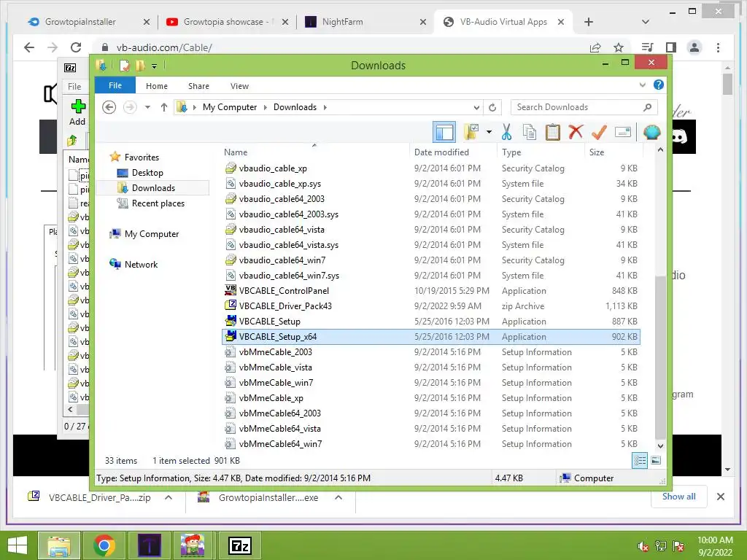Open the Share ribbon tab

pyautogui.click(x=198, y=86)
